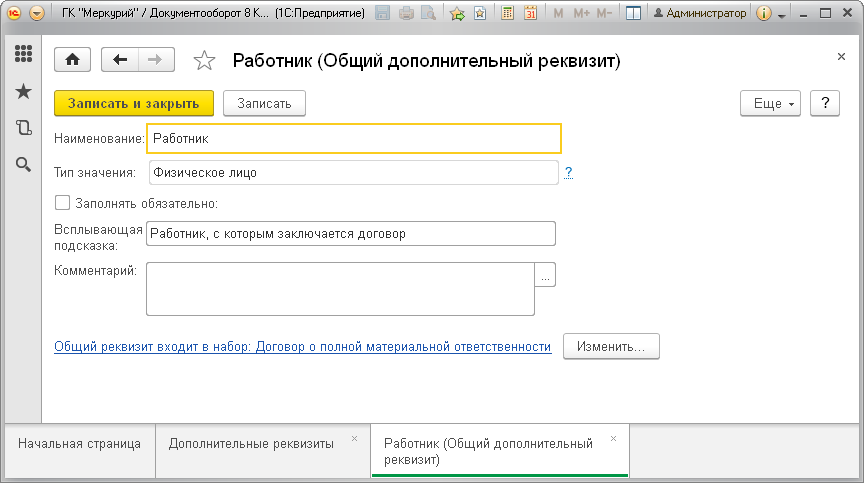The width and height of the screenshot is (864, 483).
Task: Open Общий реквизит входит в набор link
Action: (303, 346)
